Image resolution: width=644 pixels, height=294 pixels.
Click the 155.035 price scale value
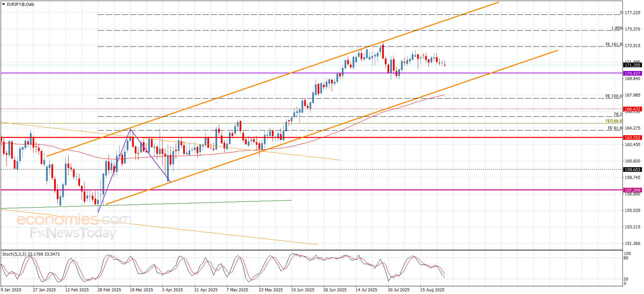632,211
